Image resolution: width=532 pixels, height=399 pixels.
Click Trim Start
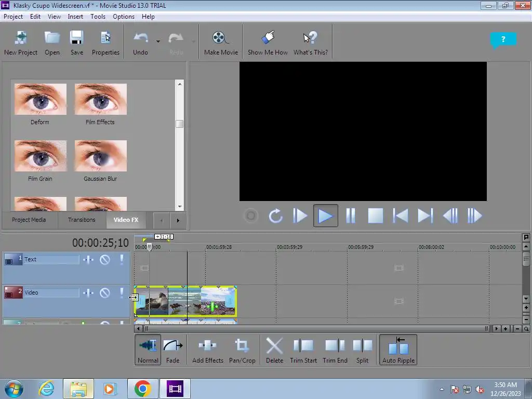[303, 350]
